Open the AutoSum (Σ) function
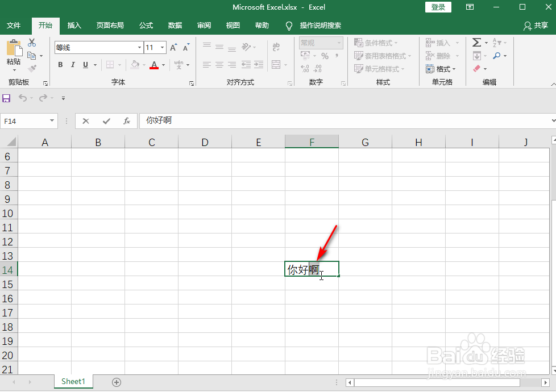The height and width of the screenshot is (392, 556). click(x=476, y=42)
